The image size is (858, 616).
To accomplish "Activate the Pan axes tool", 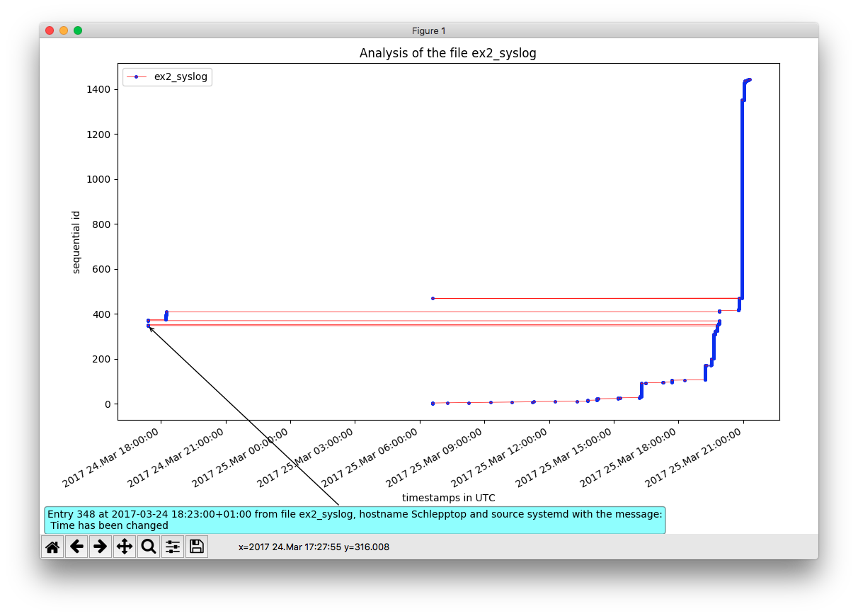I will coord(125,547).
